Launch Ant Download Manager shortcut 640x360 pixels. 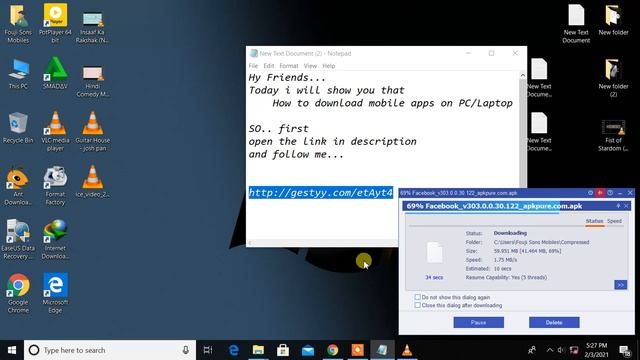pos(18,186)
